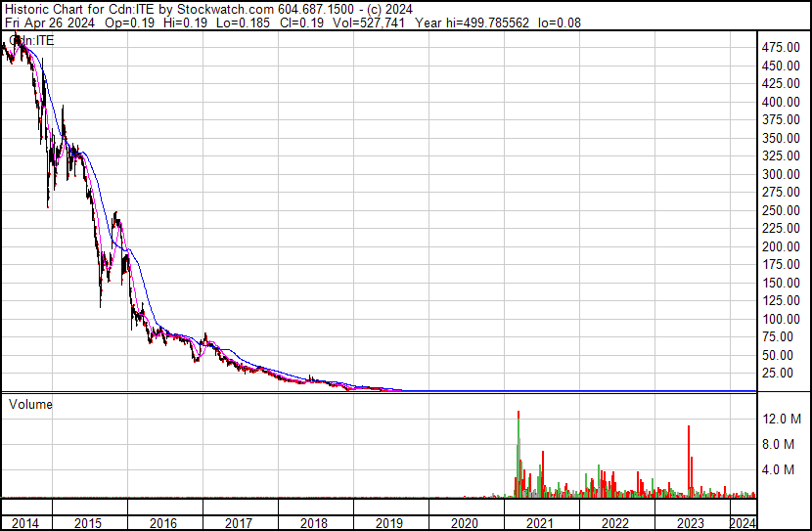Select the 2019 year marker
This screenshot has width=812, height=531.
[x=390, y=522]
